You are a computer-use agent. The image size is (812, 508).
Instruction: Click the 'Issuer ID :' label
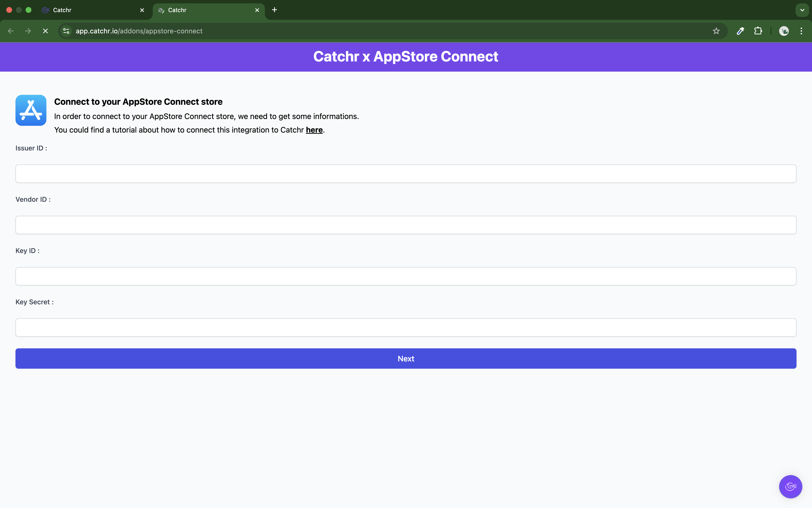click(x=31, y=148)
